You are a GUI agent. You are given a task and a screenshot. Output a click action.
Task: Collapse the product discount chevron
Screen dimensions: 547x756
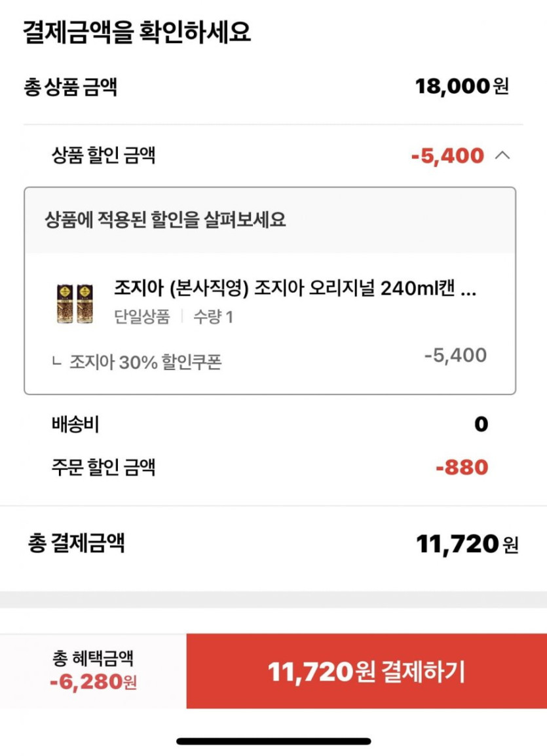click(x=502, y=156)
